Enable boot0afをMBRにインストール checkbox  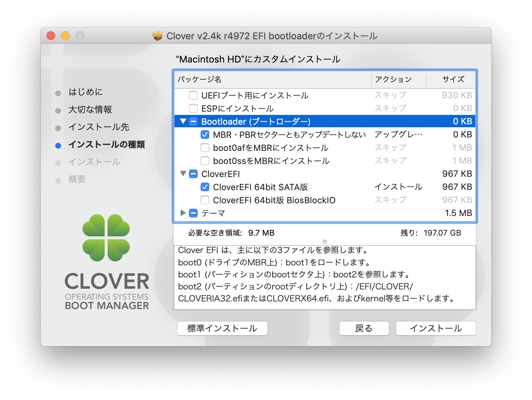[205, 148]
